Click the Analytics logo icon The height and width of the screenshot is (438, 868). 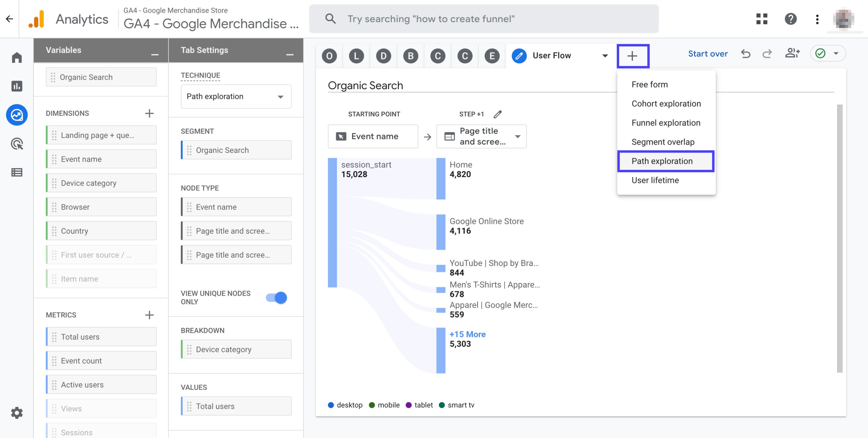(x=37, y=19)
